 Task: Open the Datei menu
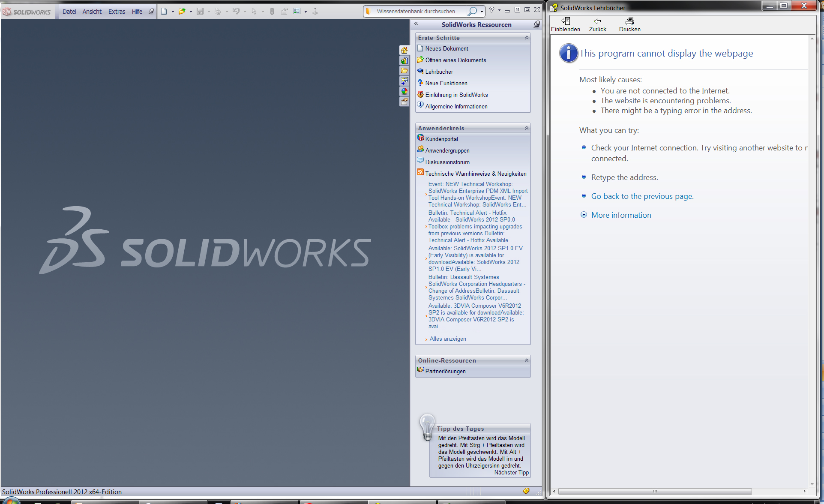pyautogui.click(x=69, y=12)
